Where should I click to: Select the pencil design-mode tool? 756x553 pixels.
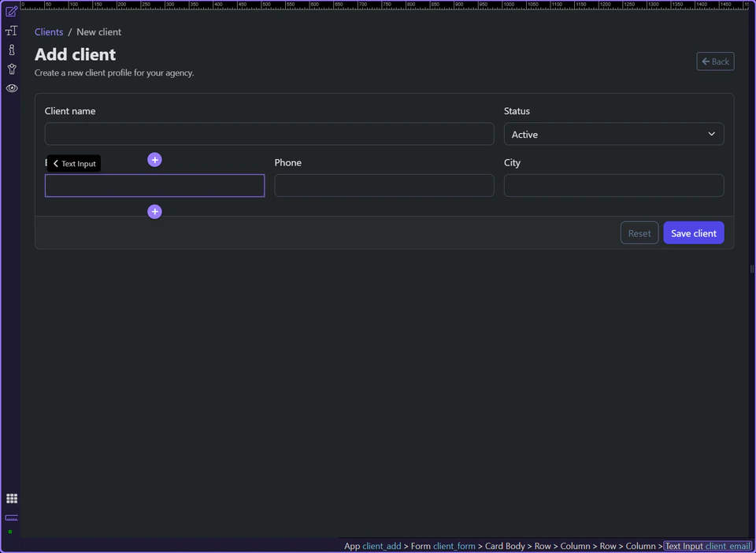11,11
